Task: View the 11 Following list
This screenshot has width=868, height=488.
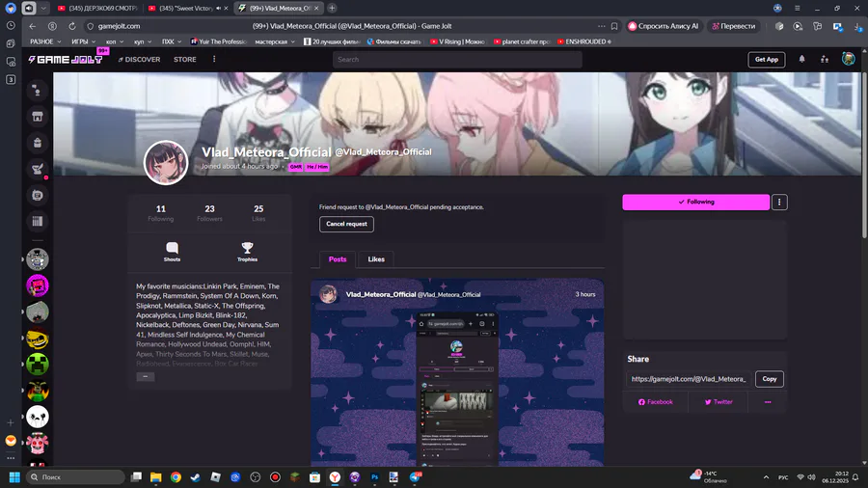Action: (160, 213)
